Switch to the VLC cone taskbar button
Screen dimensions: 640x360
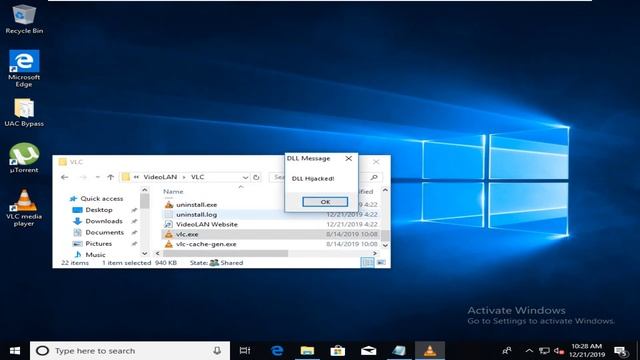pos(429,351)
